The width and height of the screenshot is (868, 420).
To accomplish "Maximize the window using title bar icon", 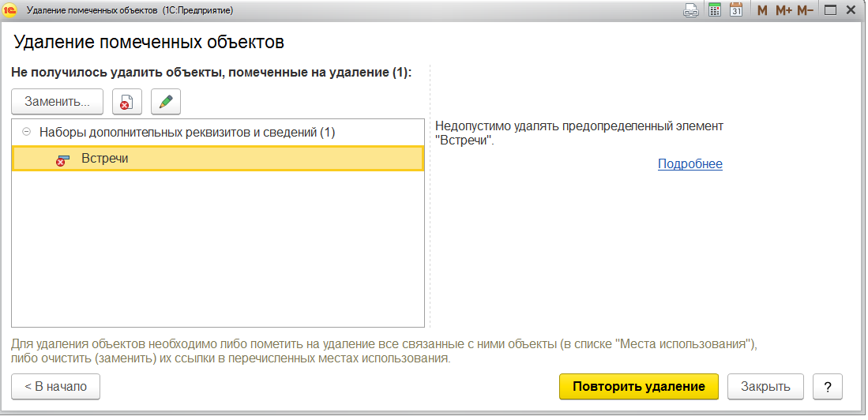I will (830, 10).
